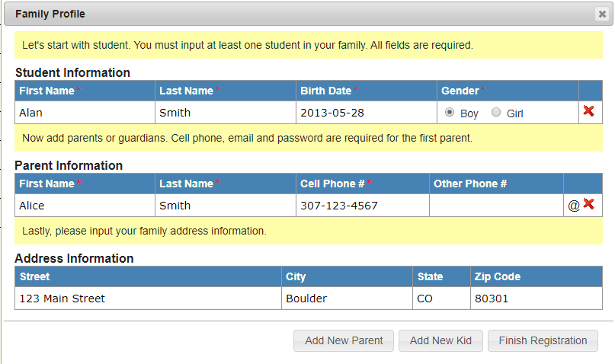
Task: Click the @ email icon for Alice
Action: [x=573, y=206]
